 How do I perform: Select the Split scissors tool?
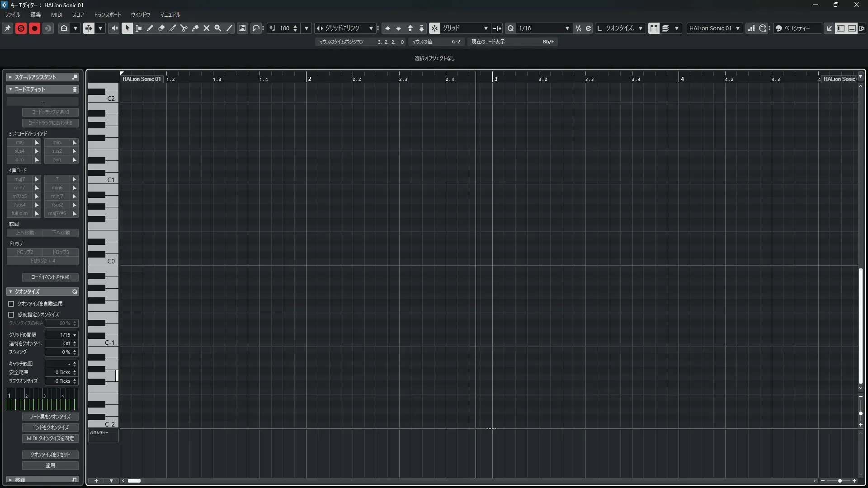[184, 28]
